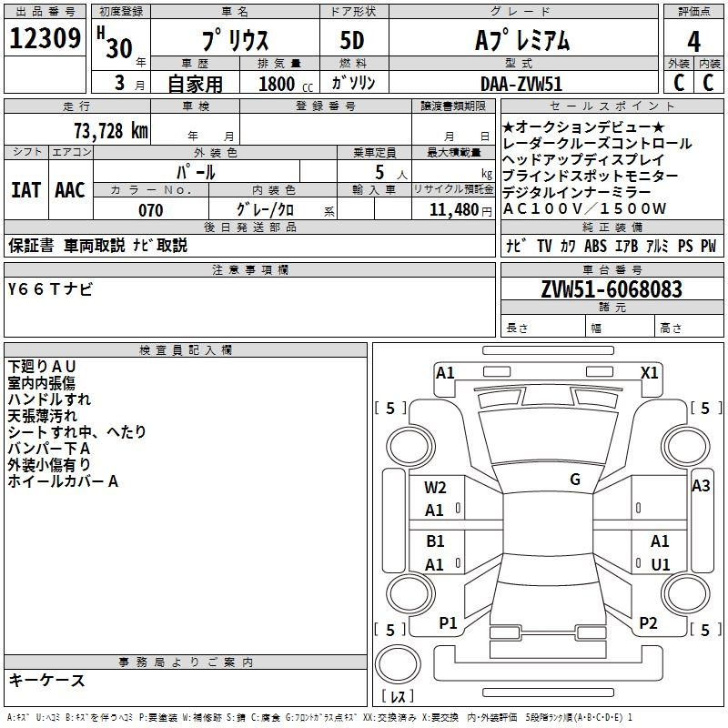
Task: Click the spare tire circle above [レス]
Action: (x=398, y=665)
